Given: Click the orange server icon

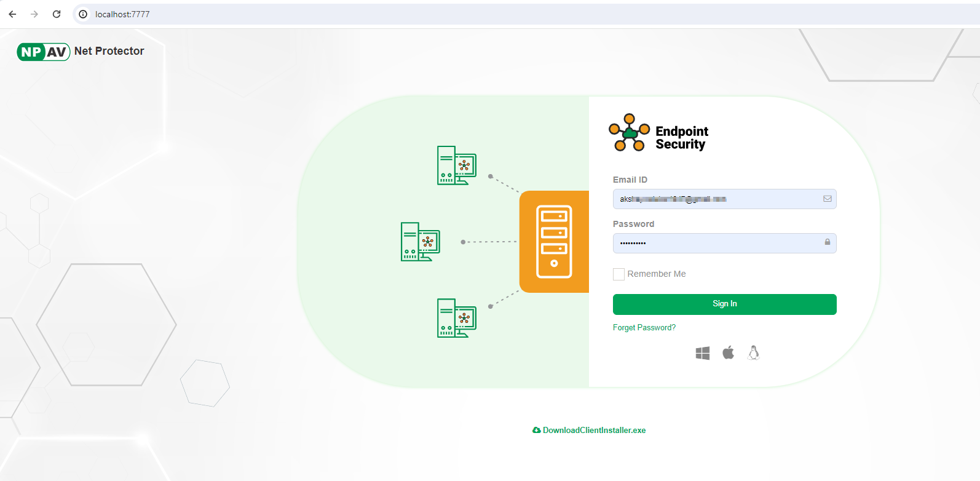Looking at the screenshot, I should [x=554, y=242].
